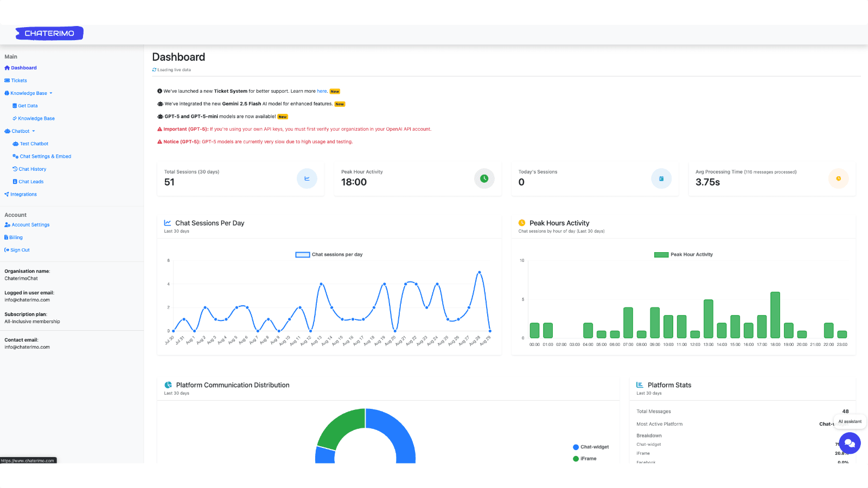Click the "here" link about the Ticket System
868x488 pixels.
pyautogui.click(x=322, y=91)
